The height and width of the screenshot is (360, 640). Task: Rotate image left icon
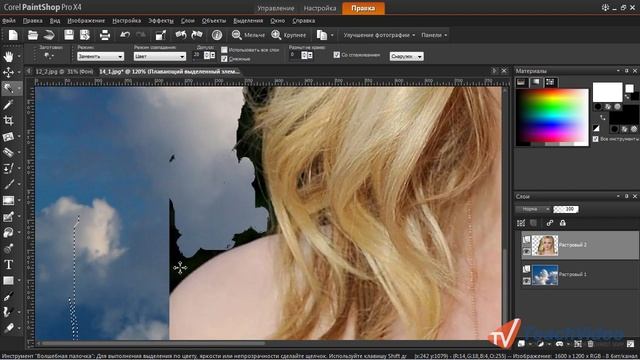181,35
